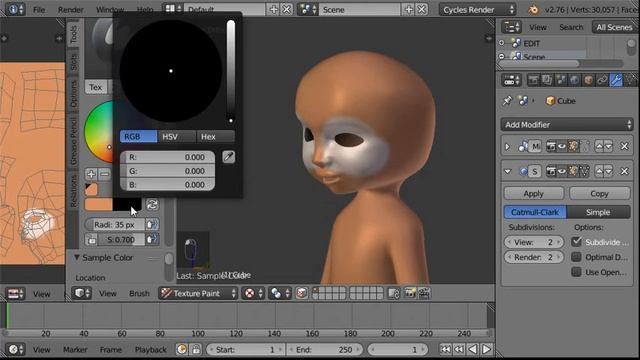Expand the EDIT scene in outliner

tap(502, 43)
